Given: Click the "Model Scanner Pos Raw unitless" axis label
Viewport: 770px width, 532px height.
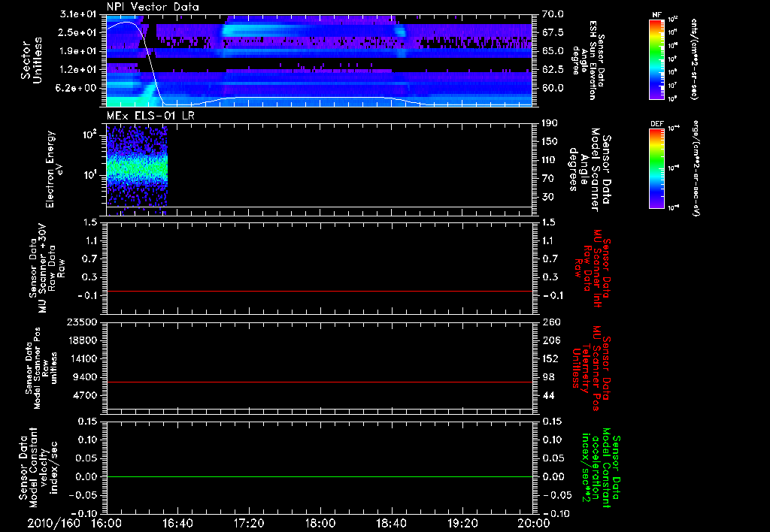Looking at the screenshot, I should (x=41, y=369).
